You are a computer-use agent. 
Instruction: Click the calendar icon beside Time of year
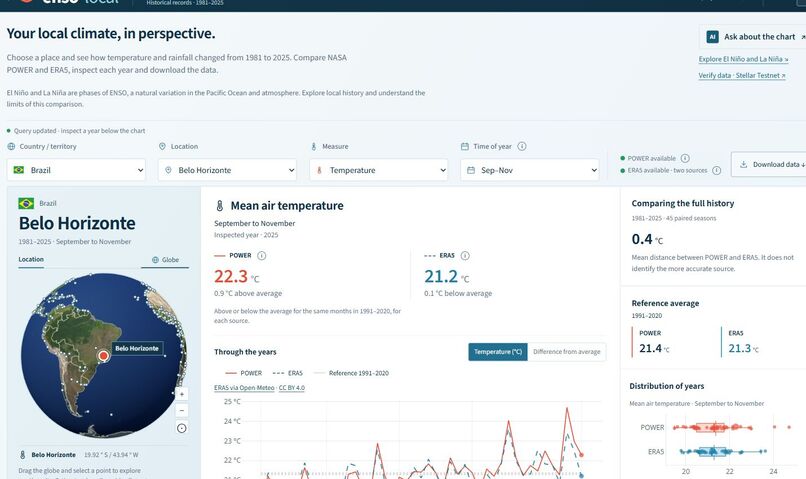point(465,146)
